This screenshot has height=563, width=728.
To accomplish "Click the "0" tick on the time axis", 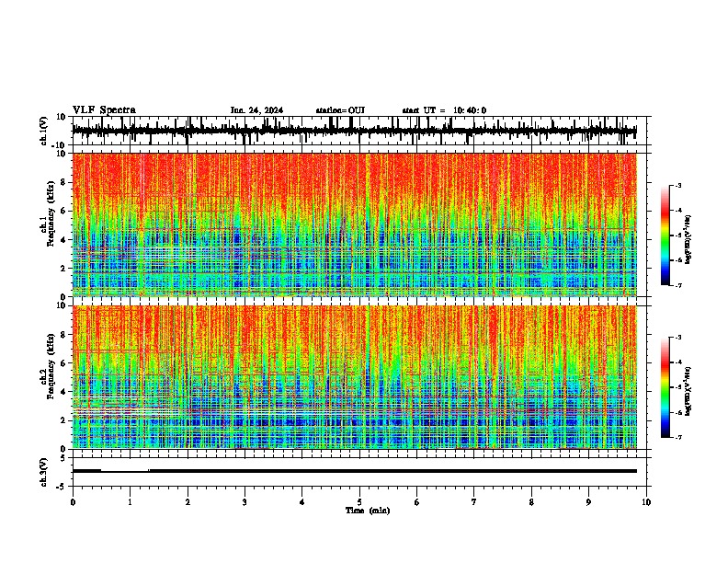I will pyautogui.click(x=73, y=502).
